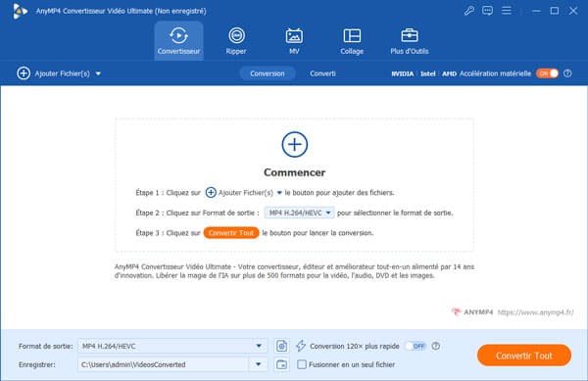Switch to the Ripper tab
This screenshot has height=381, width=588.
236,40
